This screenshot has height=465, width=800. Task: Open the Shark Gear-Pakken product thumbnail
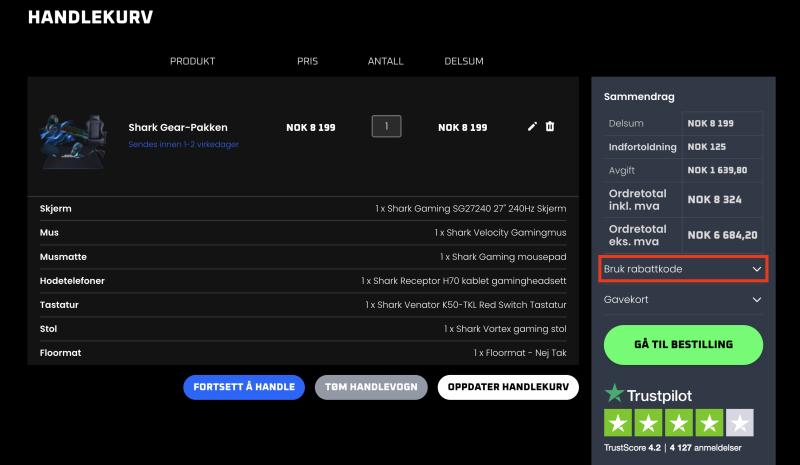point(74,141)
